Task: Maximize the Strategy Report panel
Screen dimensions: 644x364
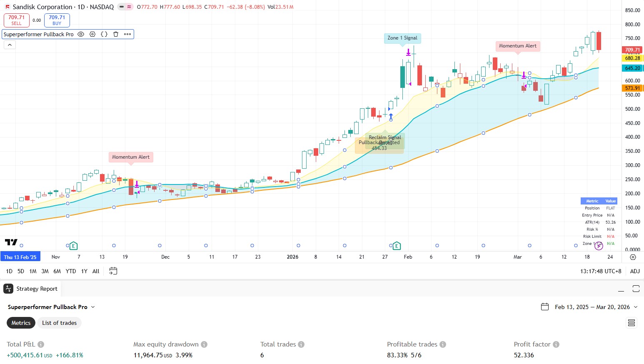Action: tap(636, 289)
